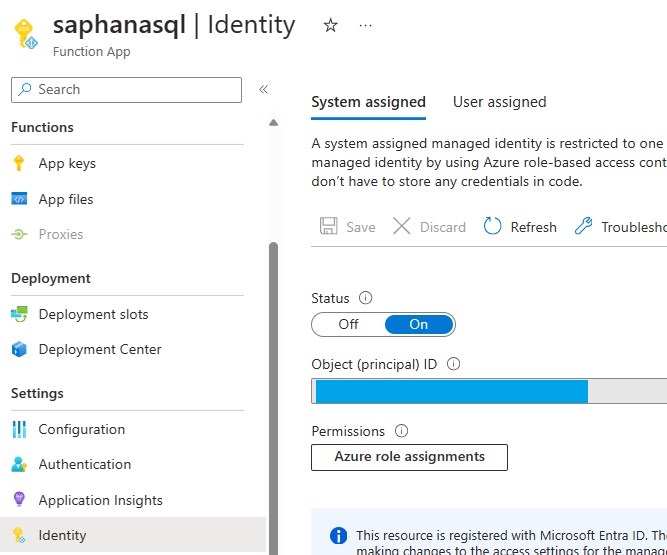Open App files code icon
The height and width of the screenshot is (555, 667).
pos(19,199)
